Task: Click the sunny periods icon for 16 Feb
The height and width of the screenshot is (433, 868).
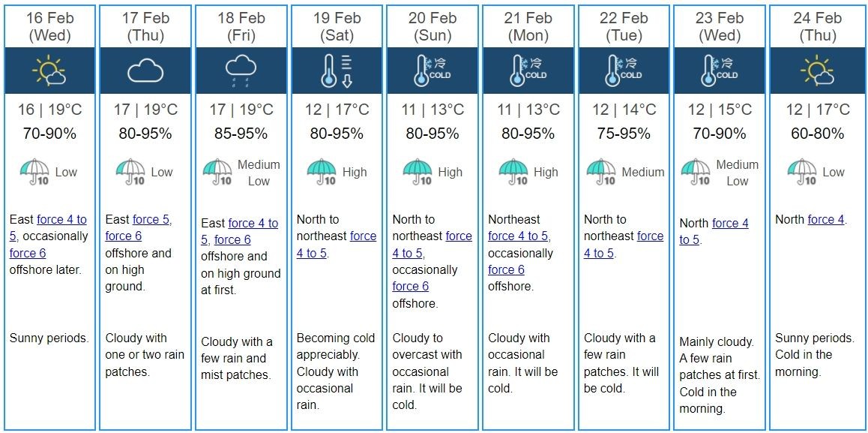Action: [x=49, y=71]
